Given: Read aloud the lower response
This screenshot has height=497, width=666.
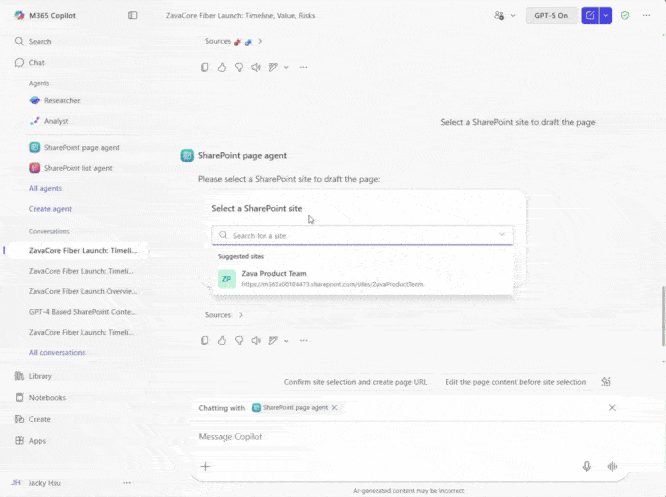Looking at the screenshot, I should pyautogui.click(x=256, y=340).
